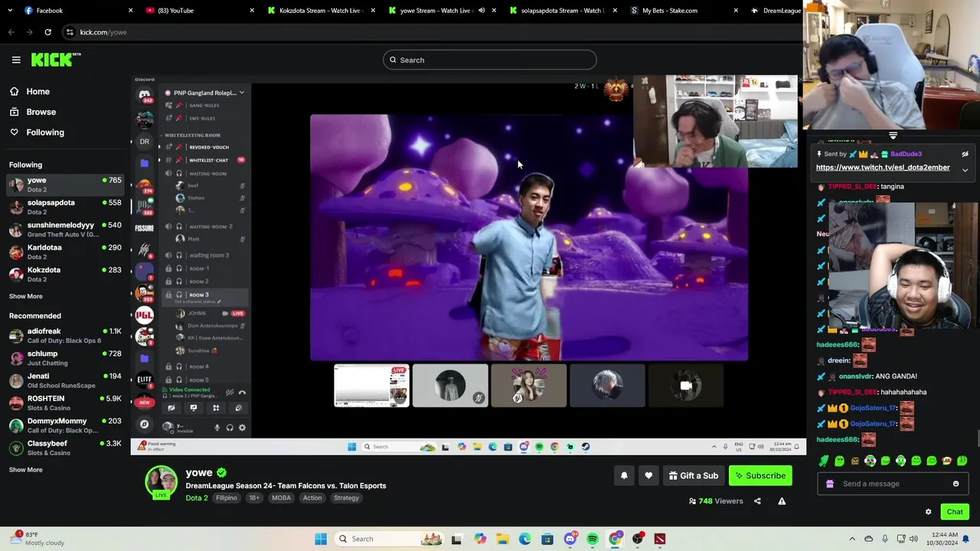The image size is (980, 551).
Task: Expand Show More under the Recommended list
Action: click(x=25, y=470)
